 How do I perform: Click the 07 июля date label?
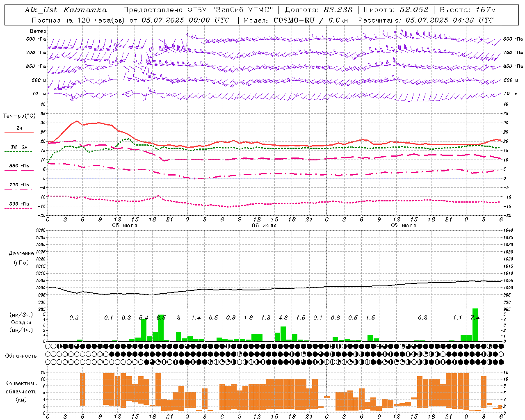(x=404, y=226)
